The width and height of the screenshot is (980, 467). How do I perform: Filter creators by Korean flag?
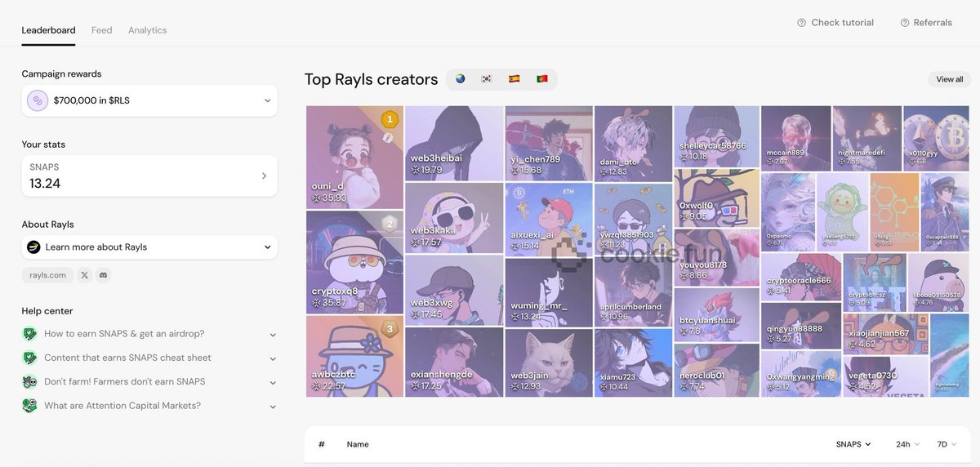(x=487, y=79)
